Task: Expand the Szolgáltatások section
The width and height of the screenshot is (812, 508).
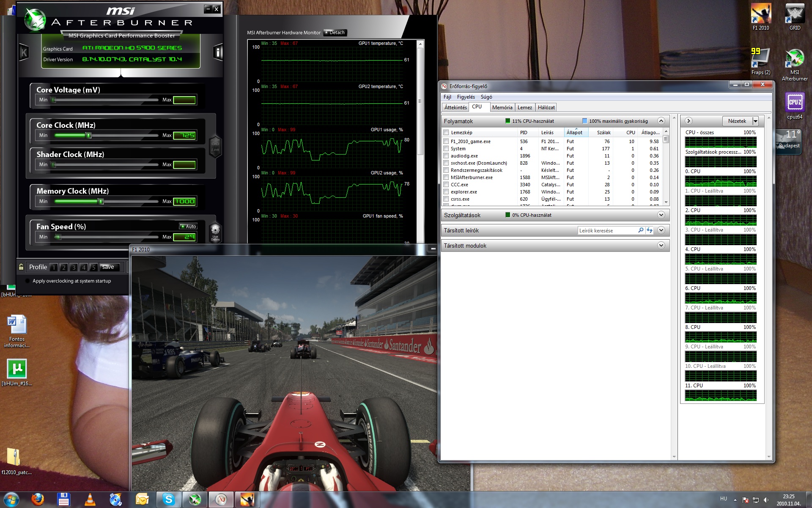Action: (661, 215)
